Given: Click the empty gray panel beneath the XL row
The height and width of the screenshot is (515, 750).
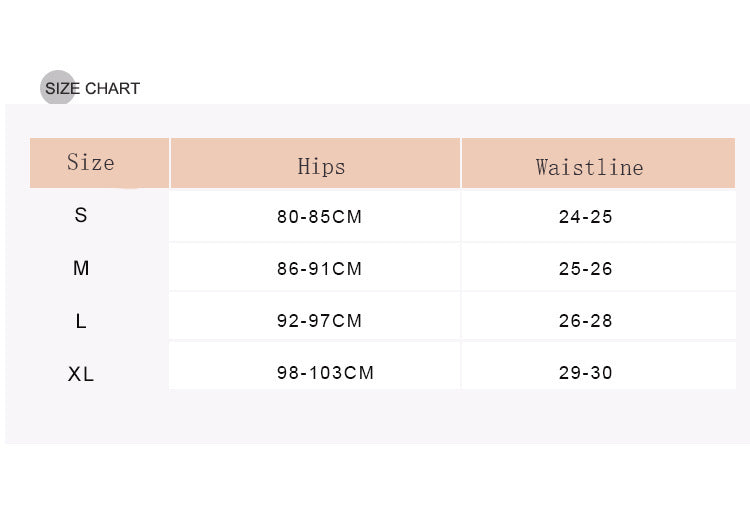Looking at the screenshot, I should [x=375, y=417].
